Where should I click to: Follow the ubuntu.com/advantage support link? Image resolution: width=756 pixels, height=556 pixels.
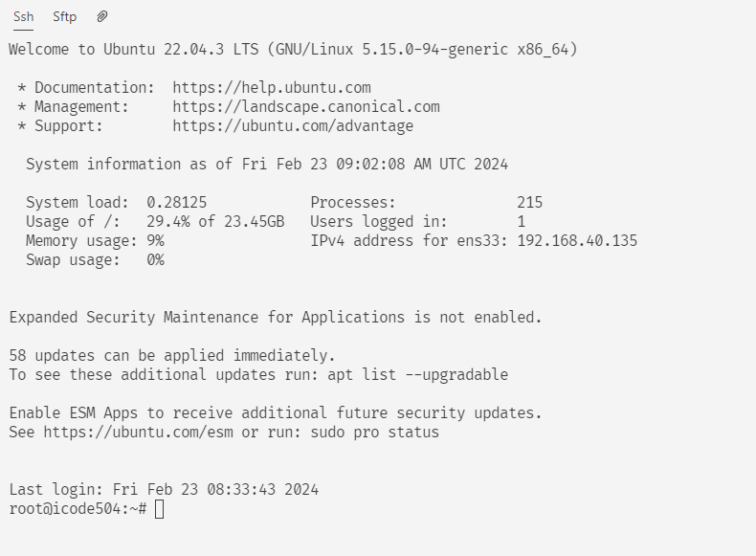pyautogui.click(x=293, y=126)
